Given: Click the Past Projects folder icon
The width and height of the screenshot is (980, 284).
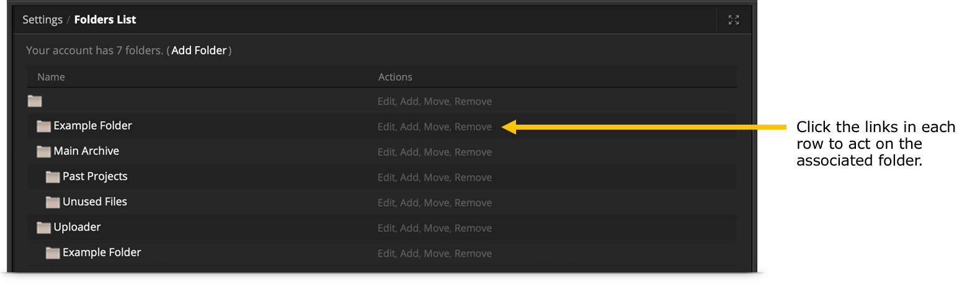Looking at the screenshot, I should click(53, 177).
